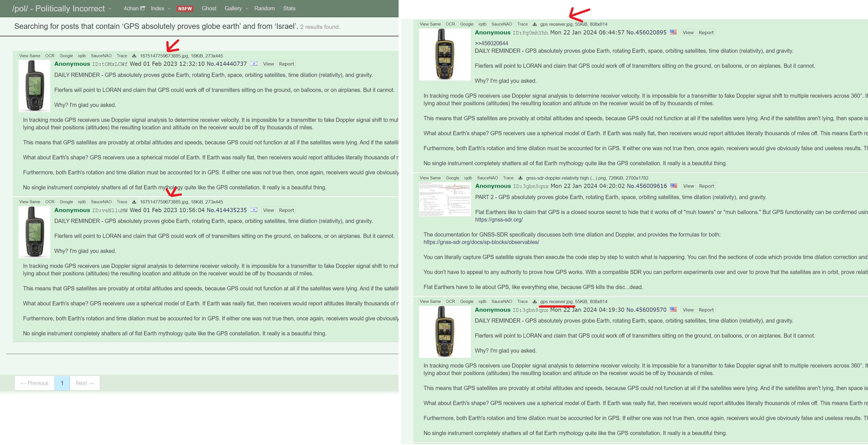Open Stats in the navbar
Viewport: 868px width, 445px height.
click(289, 8)
